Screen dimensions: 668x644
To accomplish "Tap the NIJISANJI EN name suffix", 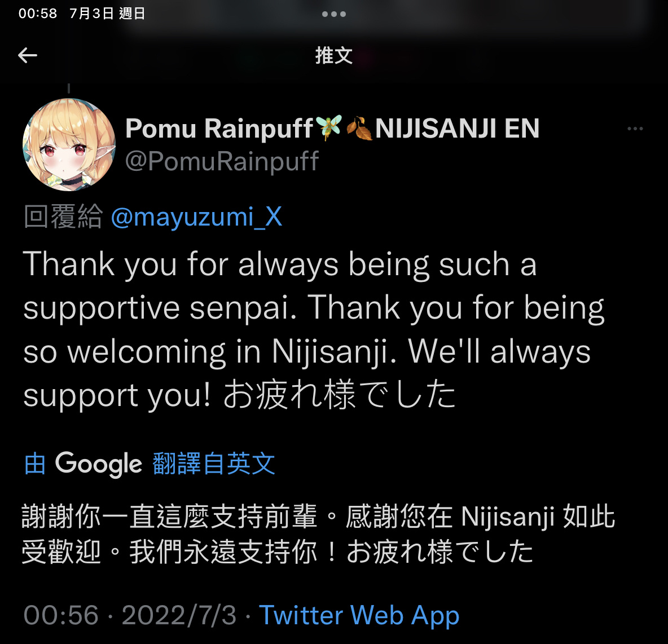I will coord(457,128).
